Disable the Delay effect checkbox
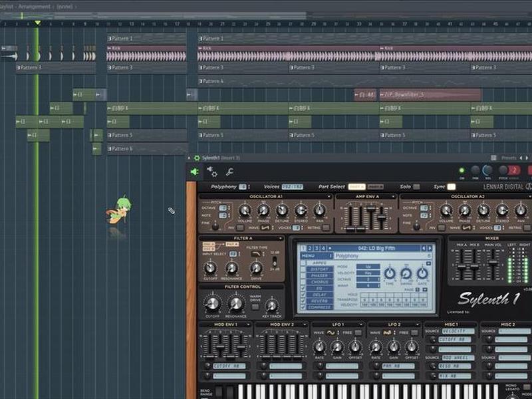 303,295
